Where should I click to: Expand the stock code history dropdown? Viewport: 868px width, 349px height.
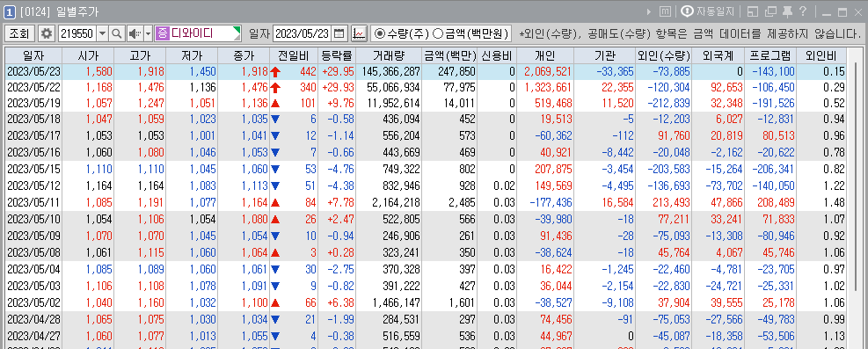(x=102, y=33)
